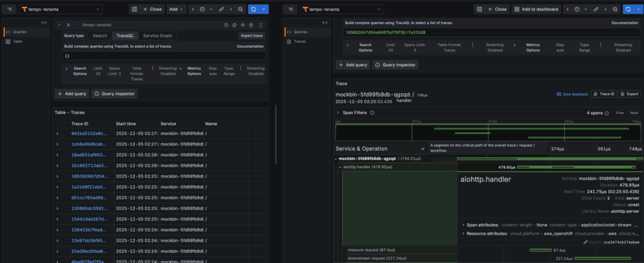The width and height of the screenshot is (644, 263).
Task: Click Start time column header
Action: click(x=126, y=124)
